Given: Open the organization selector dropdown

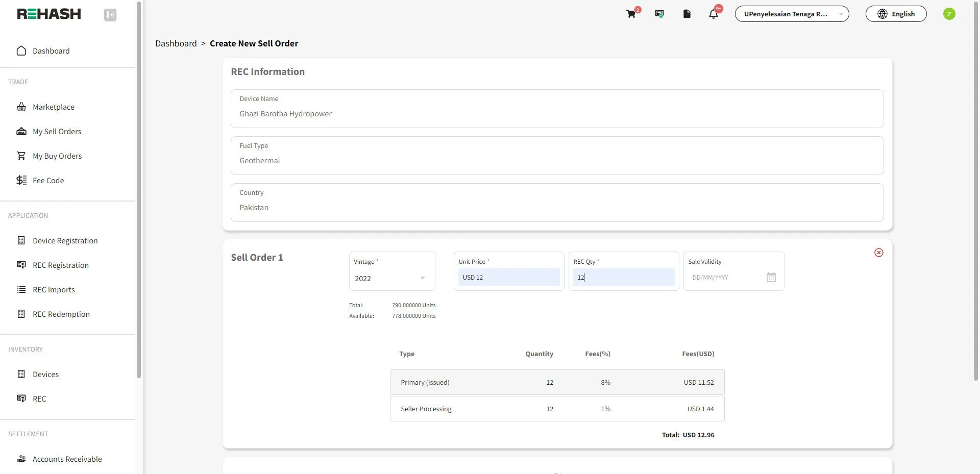Looking at the screenshot, I should [x=792, y=14].
